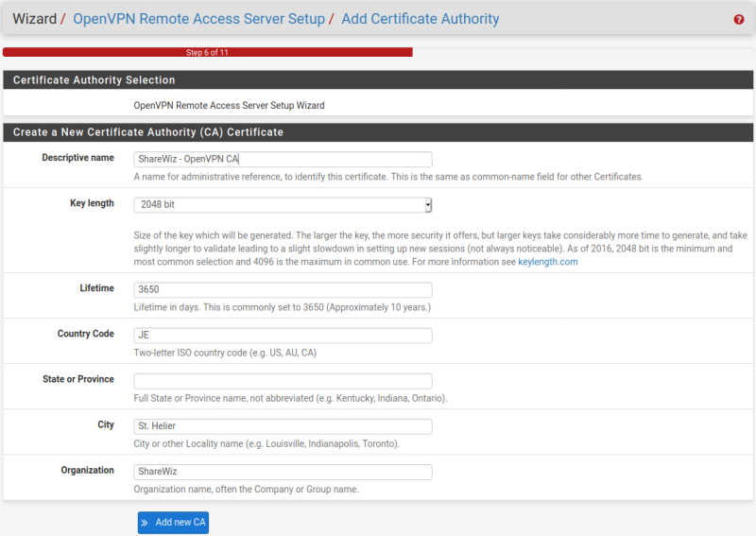Click the Create a New Certificate Authority header
Image resolution: width=756 pixels, height=536 pixels.
pos(378,132)
